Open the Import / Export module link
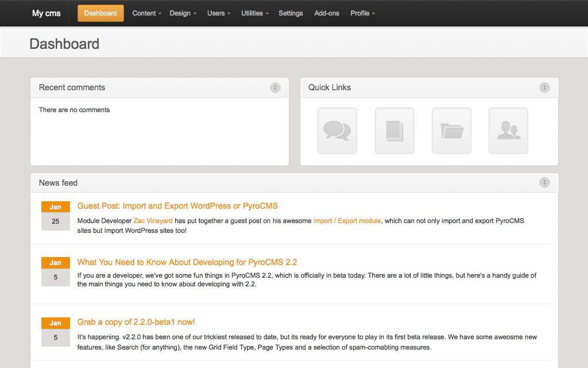588x368 pixels. (x=347, y=220)
